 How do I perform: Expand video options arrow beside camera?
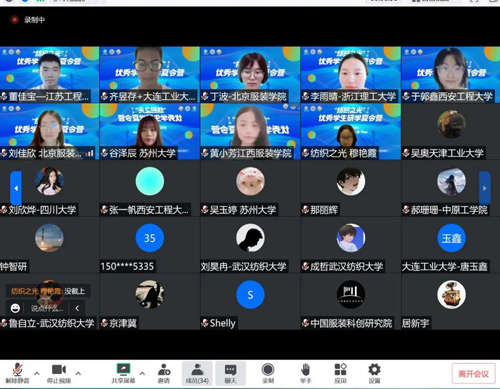coord(78,373)
